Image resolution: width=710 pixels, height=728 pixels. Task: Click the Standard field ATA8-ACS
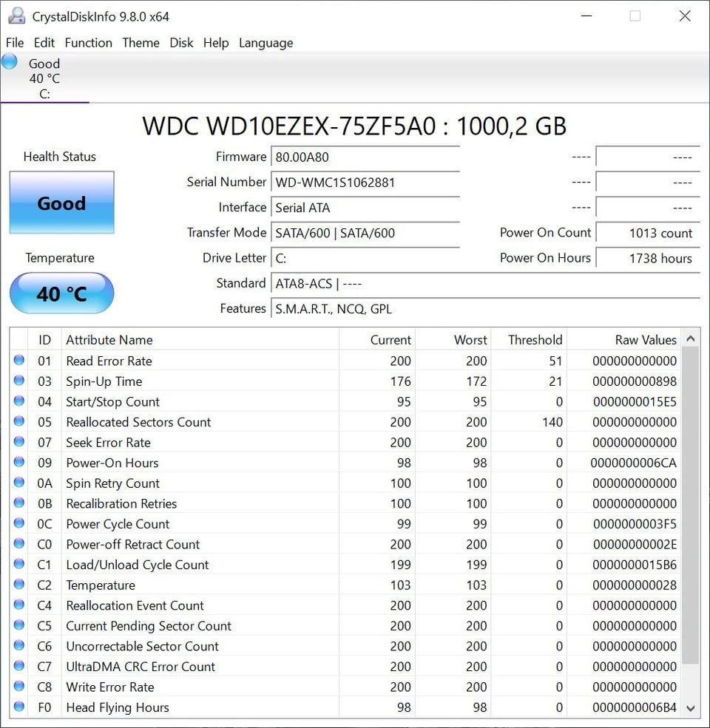click(486, 283)
